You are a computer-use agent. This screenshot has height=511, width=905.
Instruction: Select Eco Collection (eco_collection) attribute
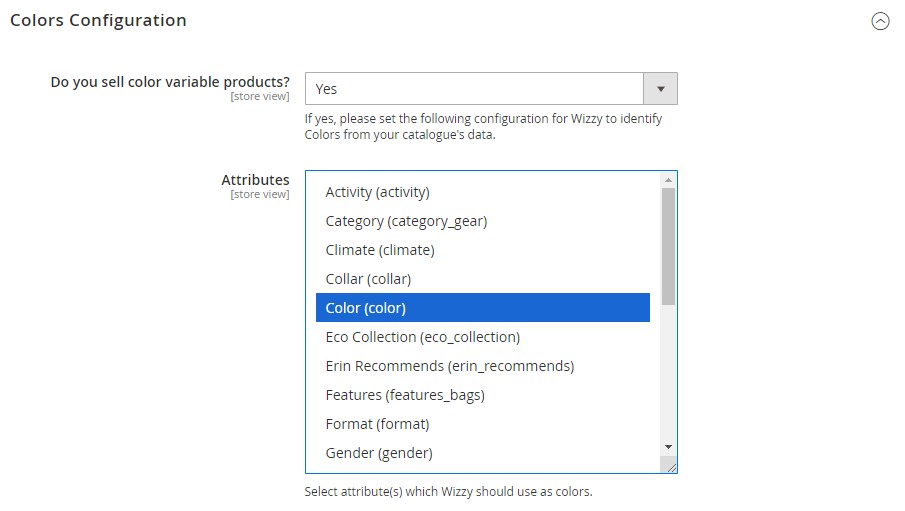point(422,337)
